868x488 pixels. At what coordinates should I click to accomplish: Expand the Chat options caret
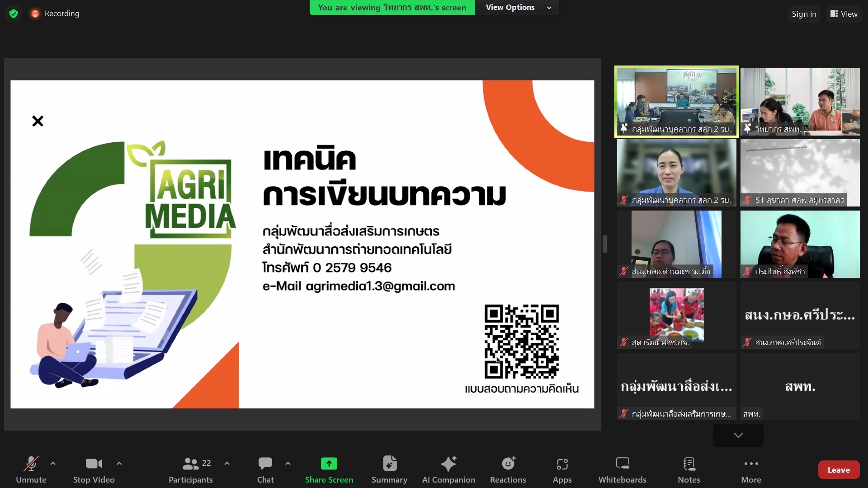(288, 464)
